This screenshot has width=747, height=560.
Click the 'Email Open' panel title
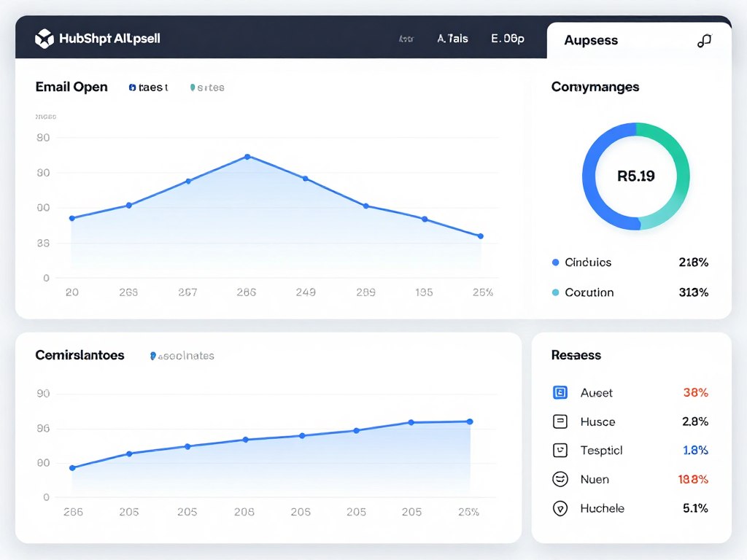coord(71,87)
